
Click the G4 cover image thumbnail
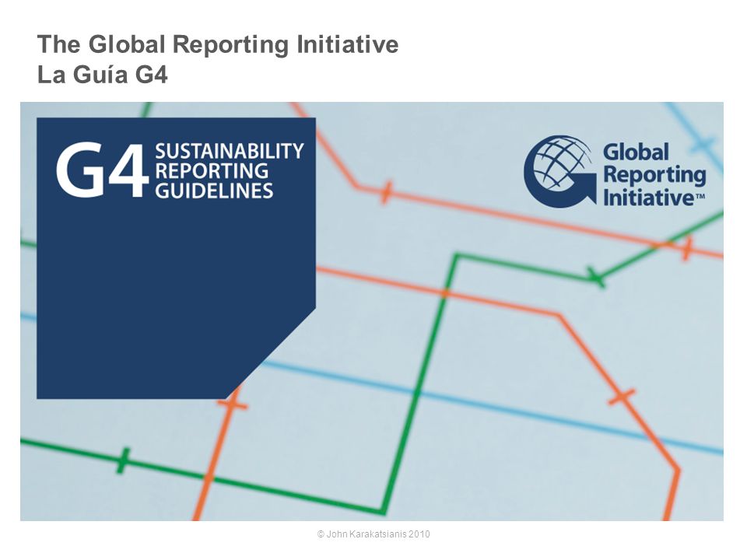(x=372, y=311)
